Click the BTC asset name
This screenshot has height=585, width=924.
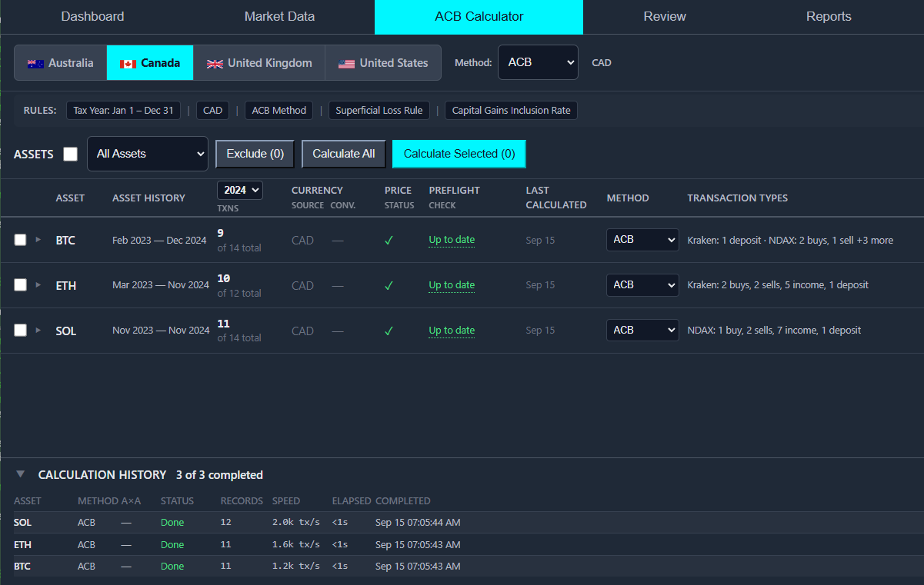tap(65, 241)
